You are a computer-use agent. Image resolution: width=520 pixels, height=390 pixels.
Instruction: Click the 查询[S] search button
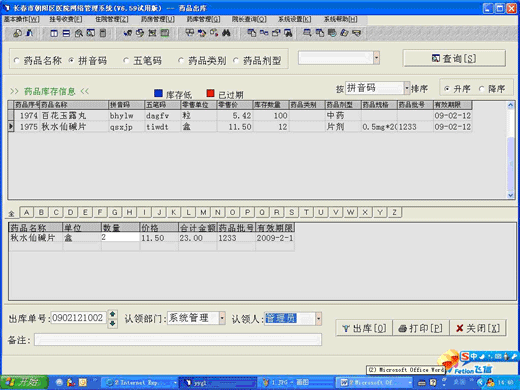click(x=454, y=58)
